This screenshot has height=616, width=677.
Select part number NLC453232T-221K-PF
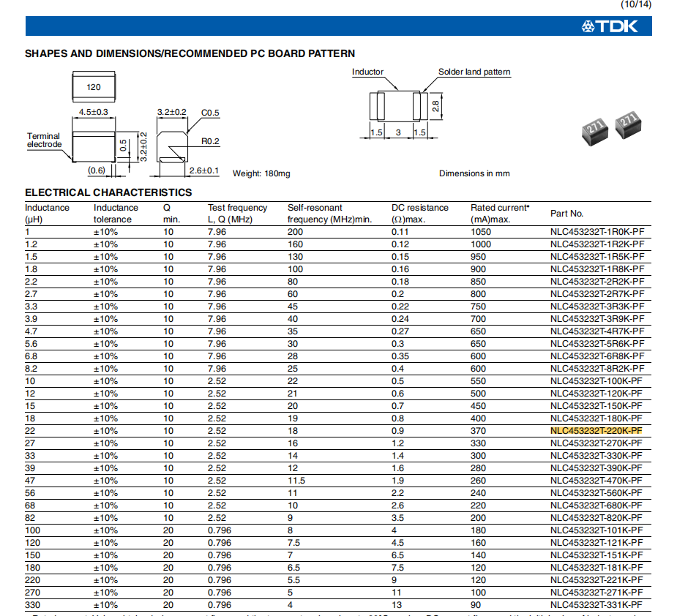(x=596, y=580)
